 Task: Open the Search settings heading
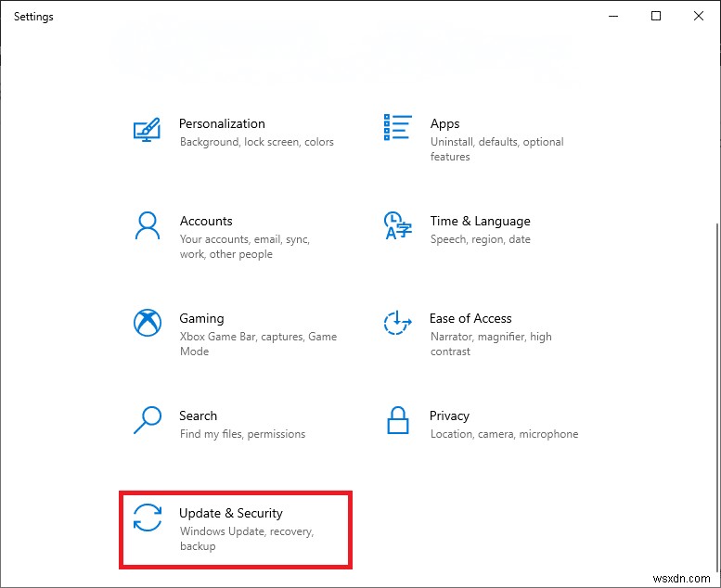pyautogui.click(x=198, y=415)
